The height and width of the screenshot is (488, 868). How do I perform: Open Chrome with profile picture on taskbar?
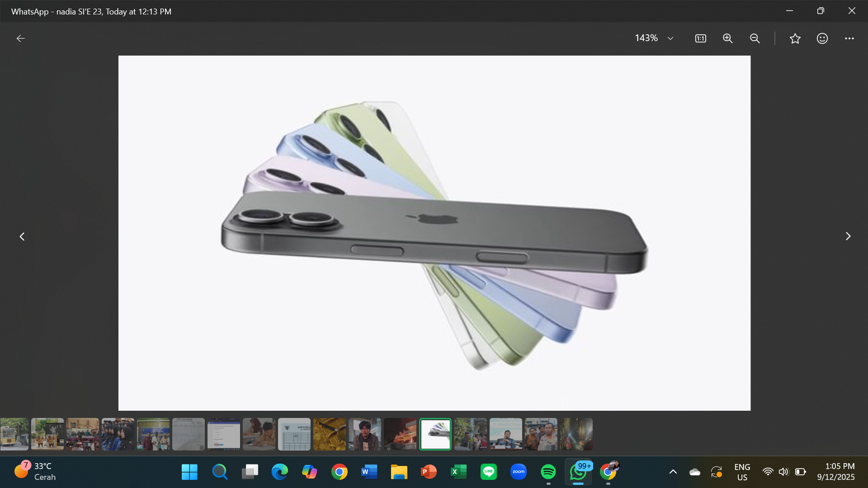(x=608, y=472)
